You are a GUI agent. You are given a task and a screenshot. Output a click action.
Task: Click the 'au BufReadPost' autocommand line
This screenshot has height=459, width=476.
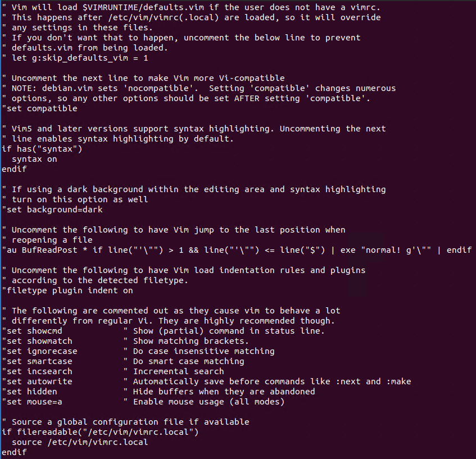(237, 250)
